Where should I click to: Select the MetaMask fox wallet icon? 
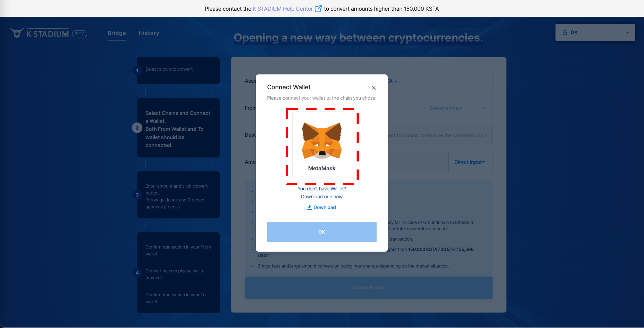[322, 141]
